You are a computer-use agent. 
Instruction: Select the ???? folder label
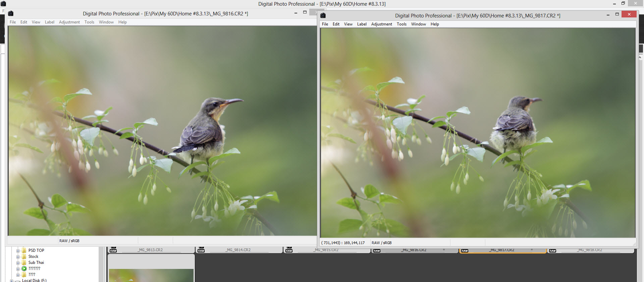pos(32,275)
